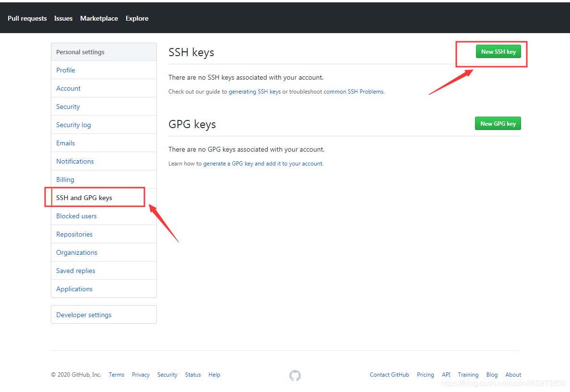The image size is (570, 392).
Task: Go to Marketplace in top navigation
Action: pyautogui.click(x=99, y=18)
